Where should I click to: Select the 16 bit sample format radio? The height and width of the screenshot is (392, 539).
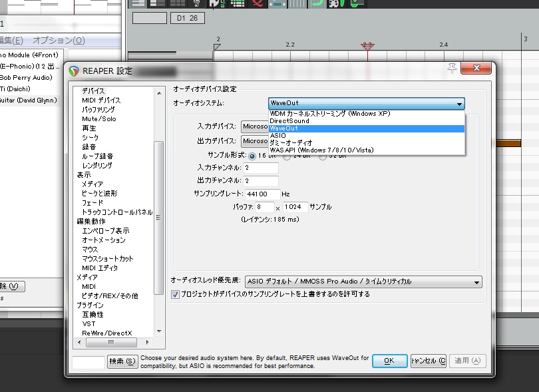tap(252, 156)
